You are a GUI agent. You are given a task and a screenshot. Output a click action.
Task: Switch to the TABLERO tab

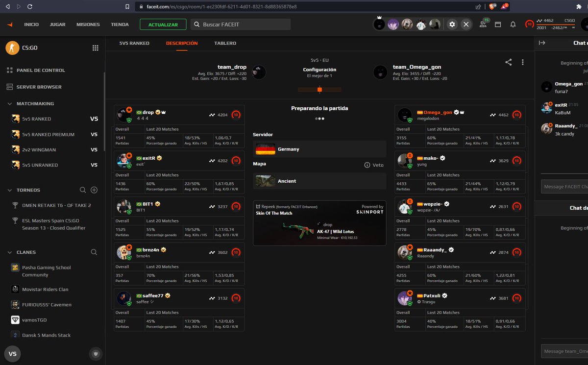pyautogui.click(x=225, y=43)
